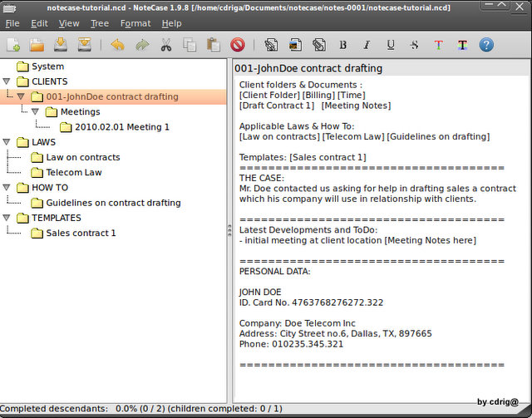Select 001-JohnDoe contract drafting in tree

pyautogui.click(x=112, y=96)
